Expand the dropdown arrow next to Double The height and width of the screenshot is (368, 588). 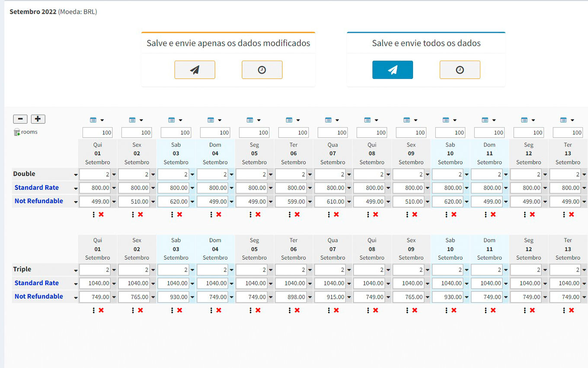[x=76, y=175]
